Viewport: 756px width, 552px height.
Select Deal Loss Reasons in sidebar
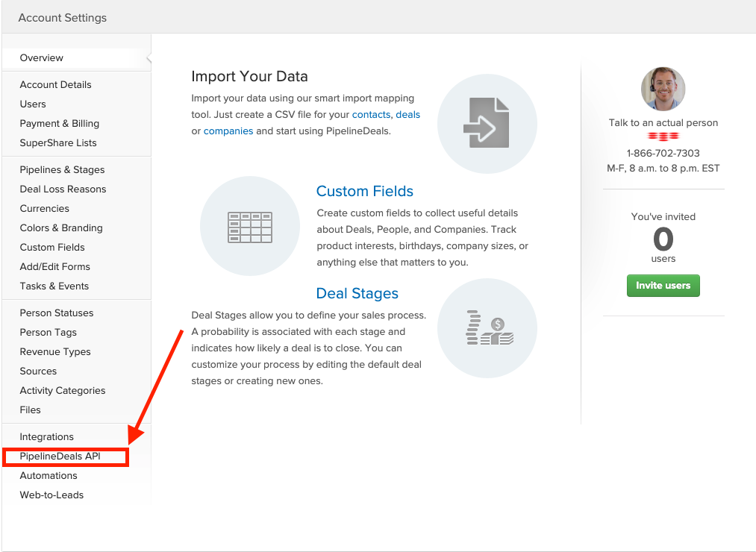pyautogui.click(x=63, y=189)
